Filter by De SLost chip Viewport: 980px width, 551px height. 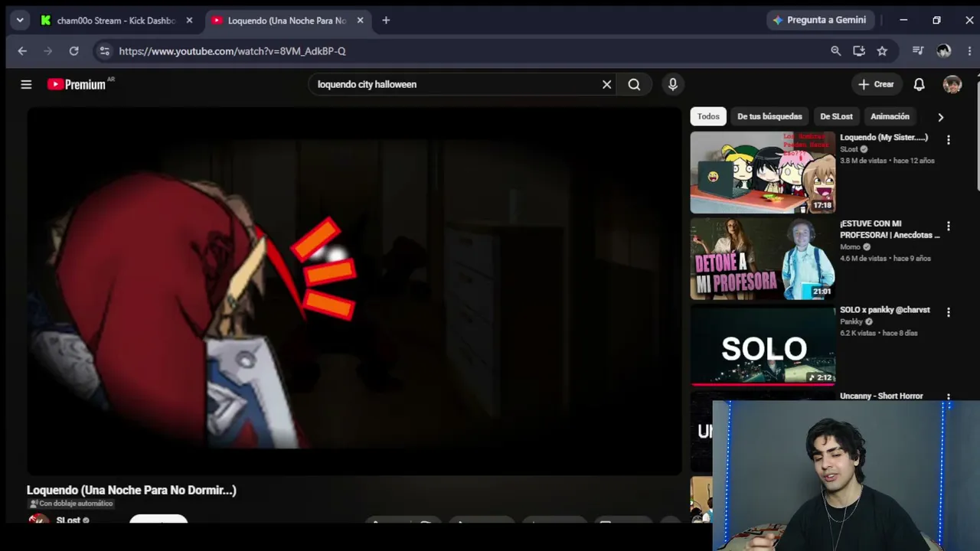pyautogui.click(x=836, y=116)
